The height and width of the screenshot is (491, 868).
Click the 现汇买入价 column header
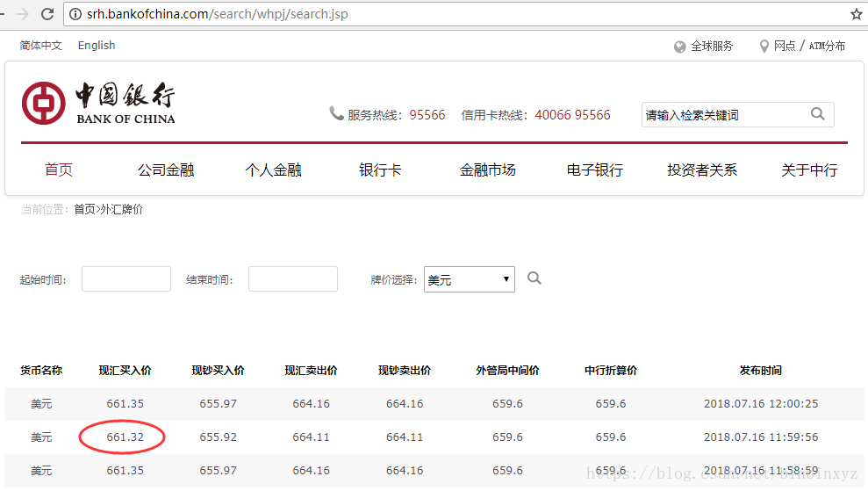126,370
